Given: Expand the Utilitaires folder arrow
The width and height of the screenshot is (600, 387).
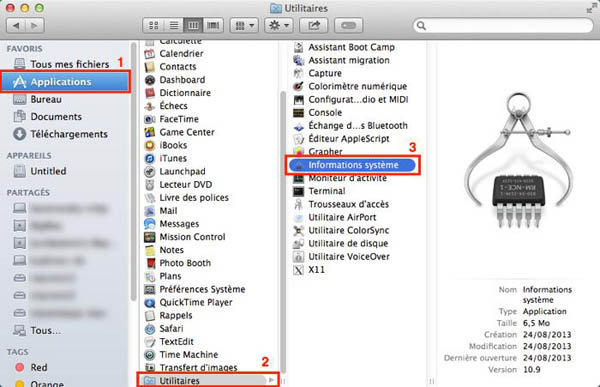Looking at the screenshot, I should click(x=271, y=380).
